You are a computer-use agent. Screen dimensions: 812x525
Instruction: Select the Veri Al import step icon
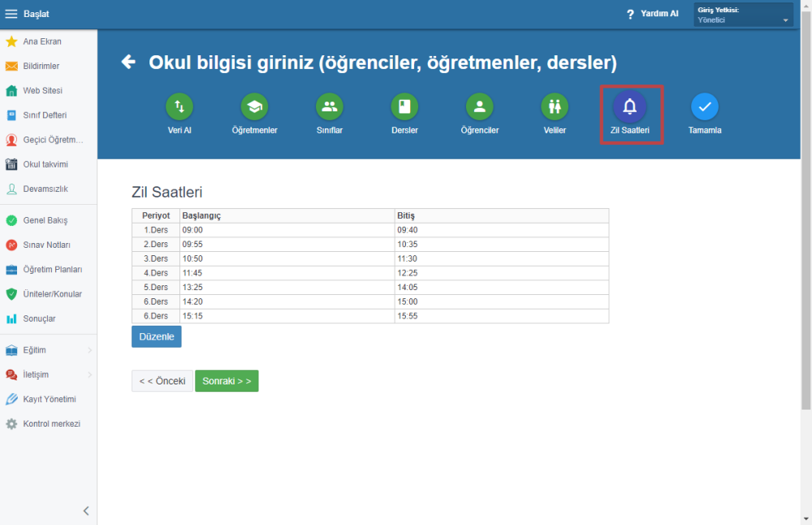coord(179,106)
